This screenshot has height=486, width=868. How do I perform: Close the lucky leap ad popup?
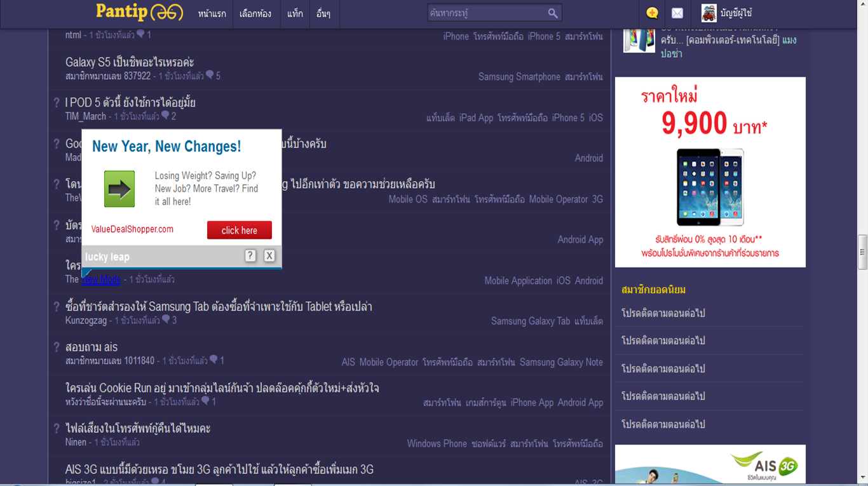(269, 255)
